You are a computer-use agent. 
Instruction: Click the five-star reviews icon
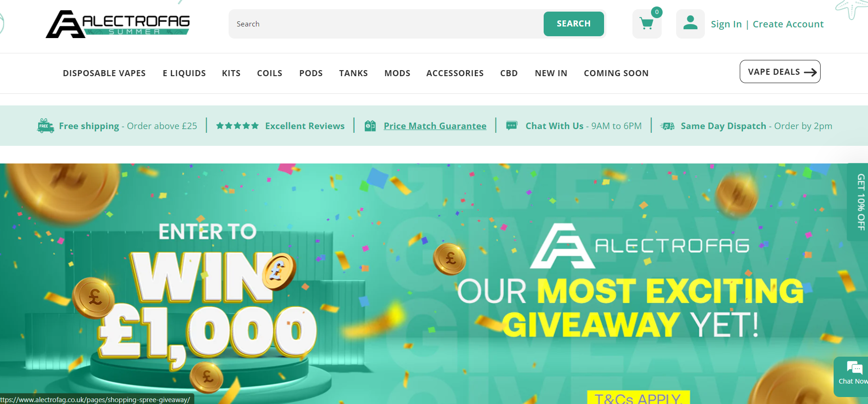[x=237, y=126]
